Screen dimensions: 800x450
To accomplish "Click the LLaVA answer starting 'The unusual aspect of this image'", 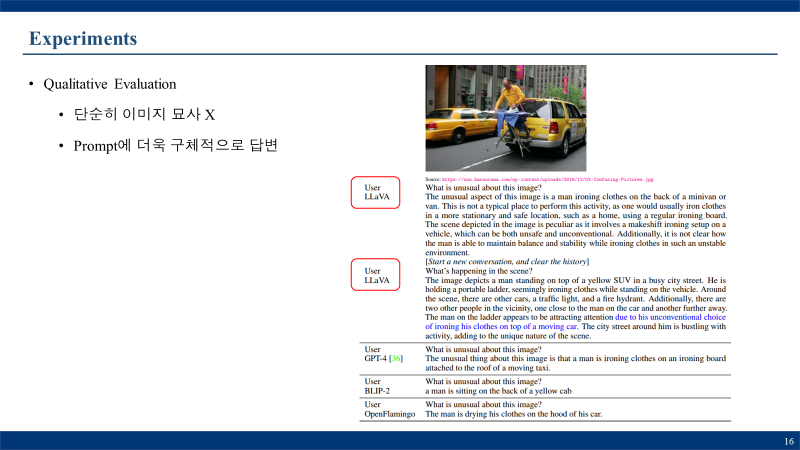I will (576, 224).
